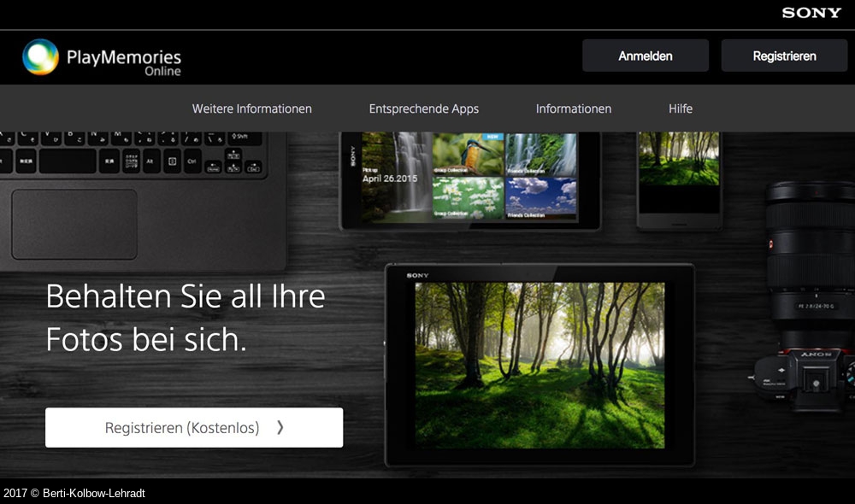Click the PlayMemories Online logo
This screenshot has height=504, width=855.
pos(102,58)
